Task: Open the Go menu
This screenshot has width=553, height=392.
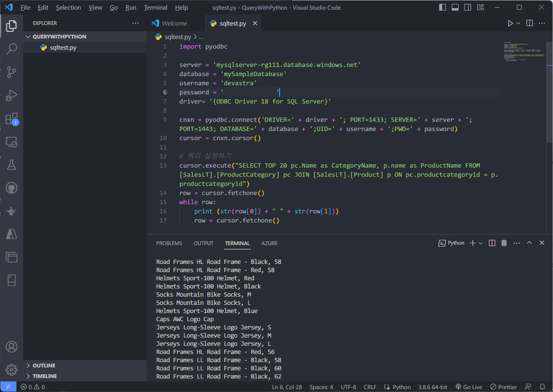Action: tap(114, 7)
